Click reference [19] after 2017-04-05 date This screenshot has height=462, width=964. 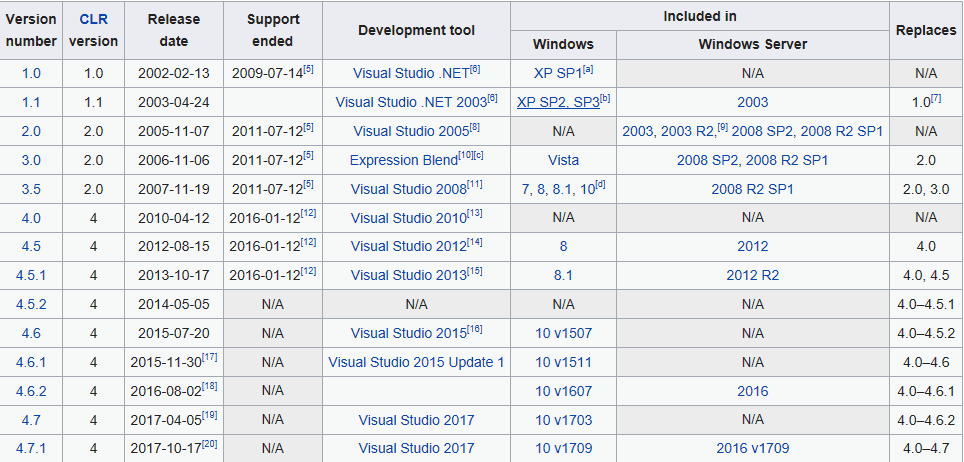[210, 416]
